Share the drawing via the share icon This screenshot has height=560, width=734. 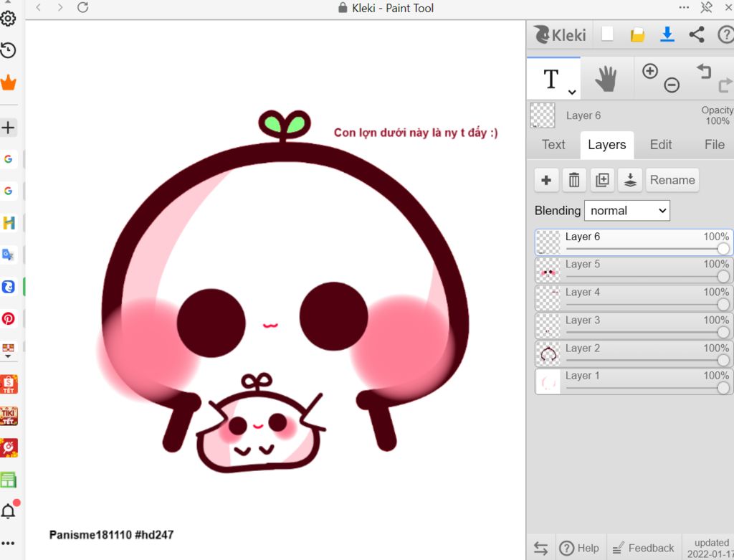(697, 34)
